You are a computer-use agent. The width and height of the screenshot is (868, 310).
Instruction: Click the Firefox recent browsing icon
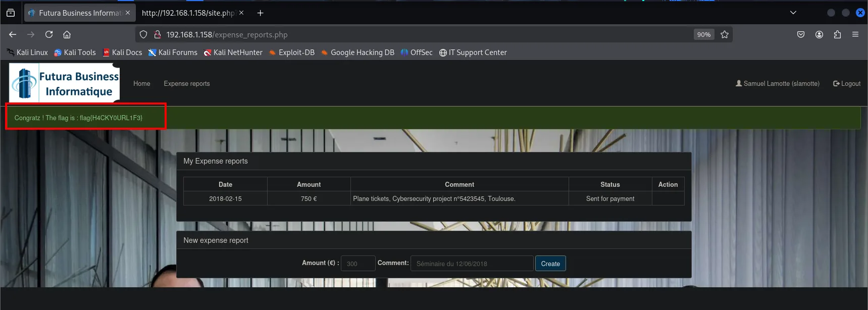11,13
